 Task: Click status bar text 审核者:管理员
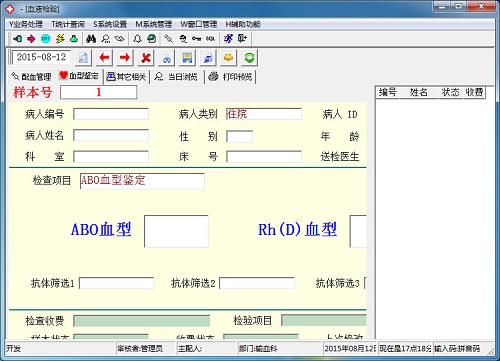coord(140,349)
